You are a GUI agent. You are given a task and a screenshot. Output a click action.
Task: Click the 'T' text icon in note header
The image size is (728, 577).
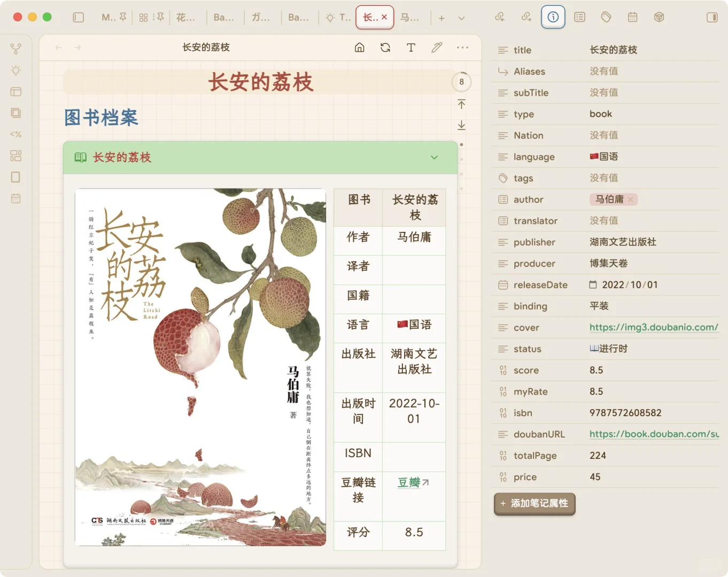coord(411,48)
